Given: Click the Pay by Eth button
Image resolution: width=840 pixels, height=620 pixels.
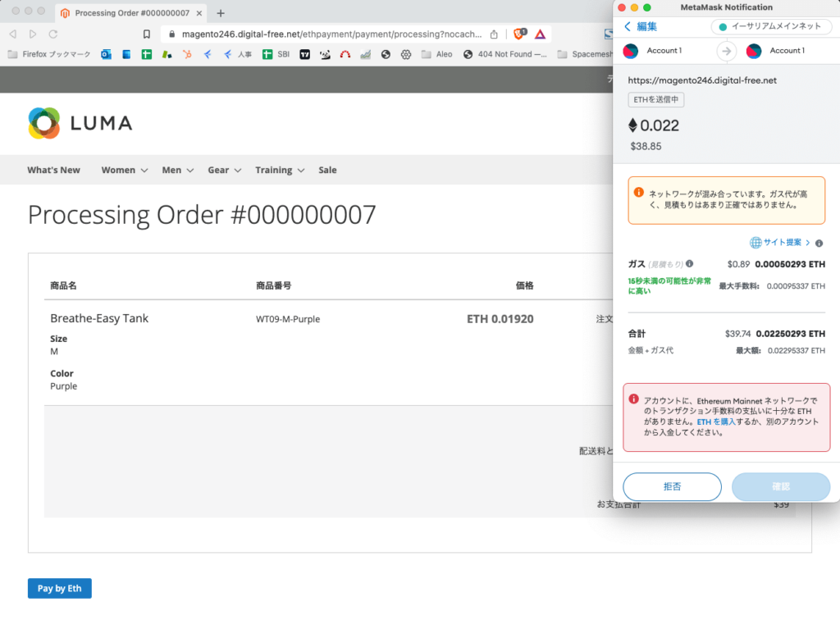Looking at the screenshot, I should tap(59, 588).
